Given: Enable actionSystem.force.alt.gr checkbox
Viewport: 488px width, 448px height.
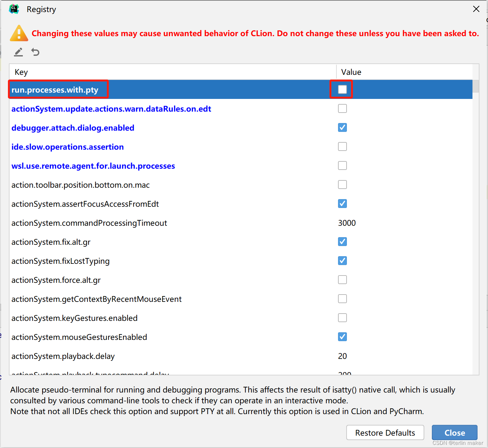Looking at the screenshot, I should click(x=342, y=280).
